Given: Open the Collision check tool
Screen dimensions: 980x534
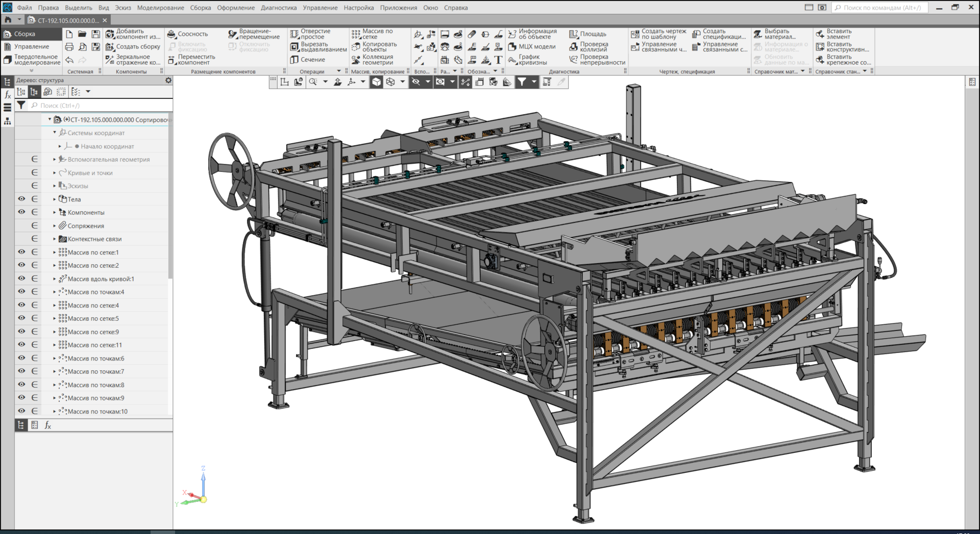Looking at the screenshot, I should click(573, 47).
